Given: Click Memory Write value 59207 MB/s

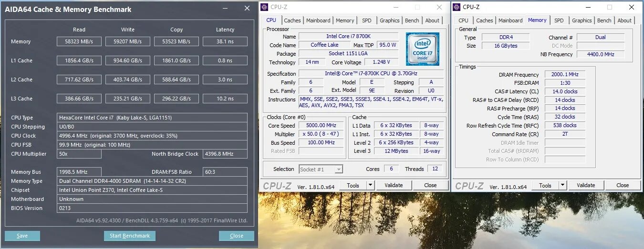Looking at the screenshot, I should click(x=128, y=41).
